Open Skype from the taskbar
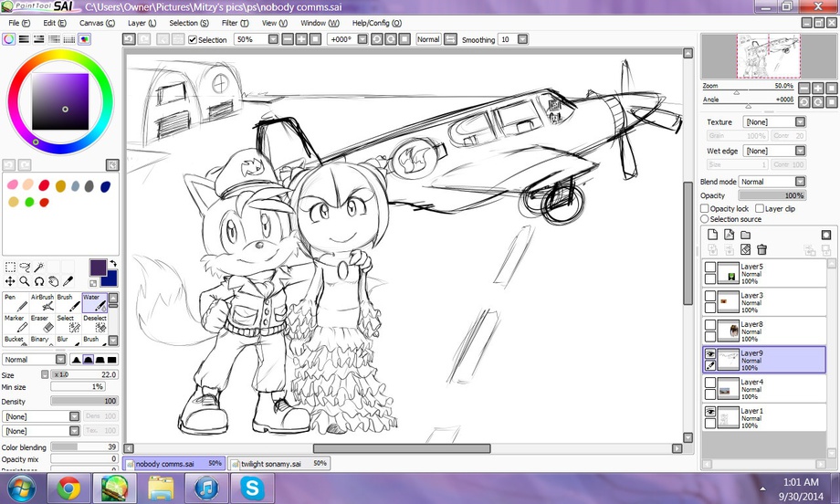The width and height of the screenshot is (840, 504). click(252, 488)
